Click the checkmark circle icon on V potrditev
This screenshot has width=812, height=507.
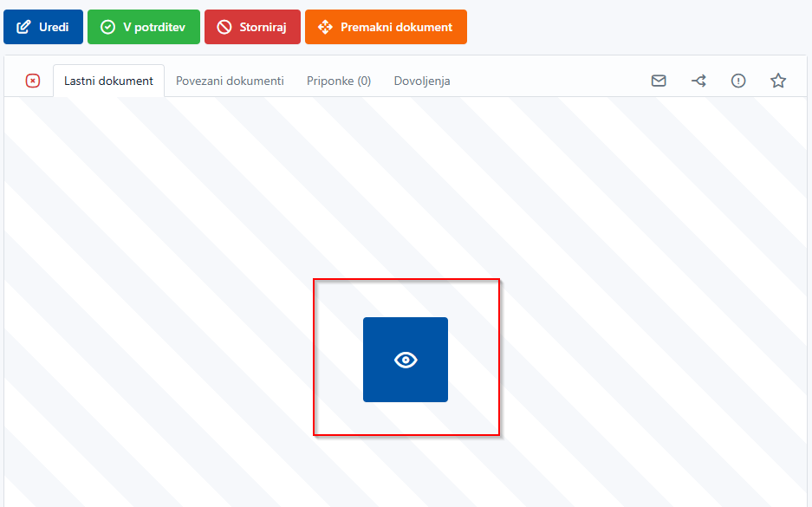coord(108,27)
